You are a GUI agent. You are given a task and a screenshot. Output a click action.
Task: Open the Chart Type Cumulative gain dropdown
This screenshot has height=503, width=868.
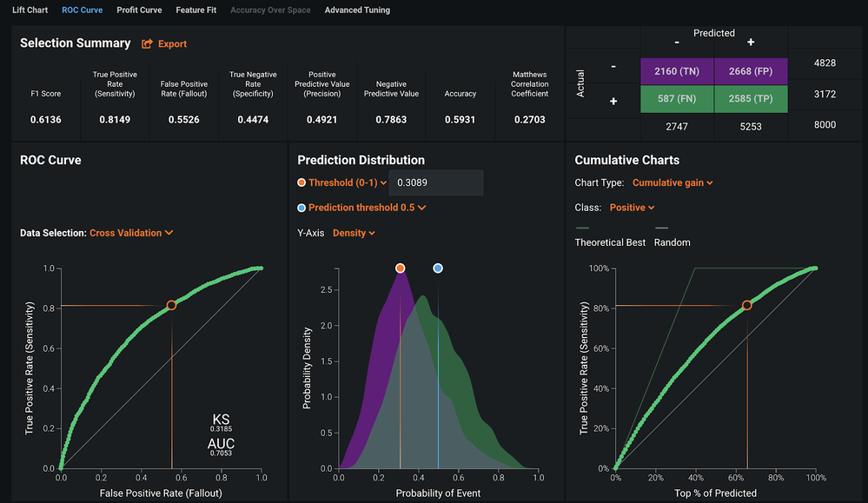coord(673,182)
